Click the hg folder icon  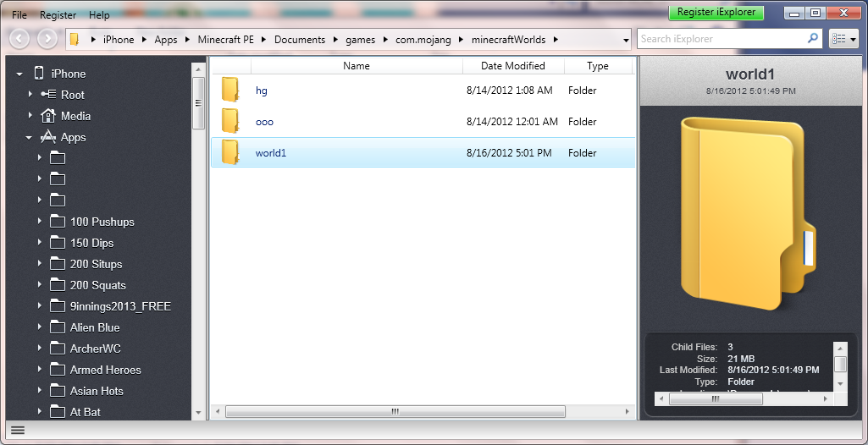tap(230, 90)
